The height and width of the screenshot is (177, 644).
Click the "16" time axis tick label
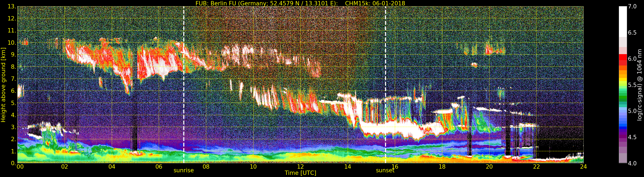click(395, 166)
